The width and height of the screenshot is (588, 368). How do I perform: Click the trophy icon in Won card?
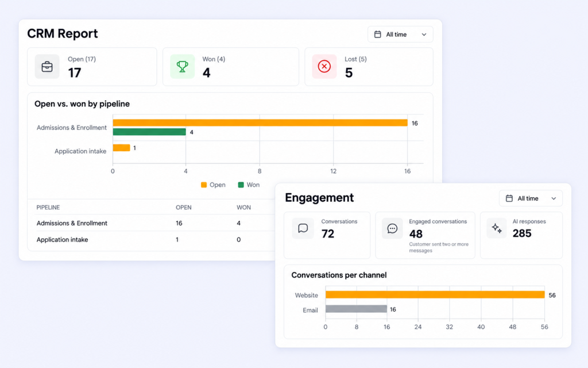pos(182,67)
